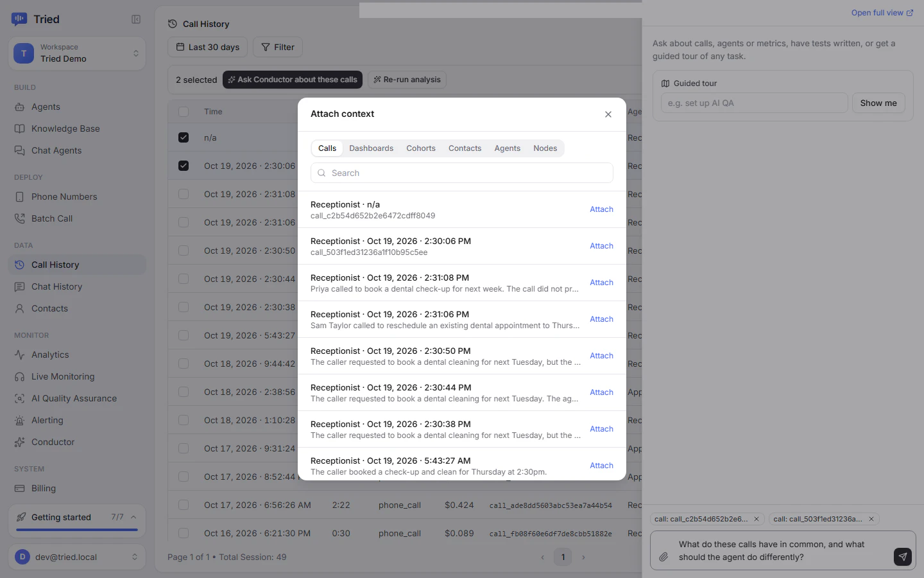Open Contacts page
This screenshot has height=578, width=924.
(x=77, y=308)
